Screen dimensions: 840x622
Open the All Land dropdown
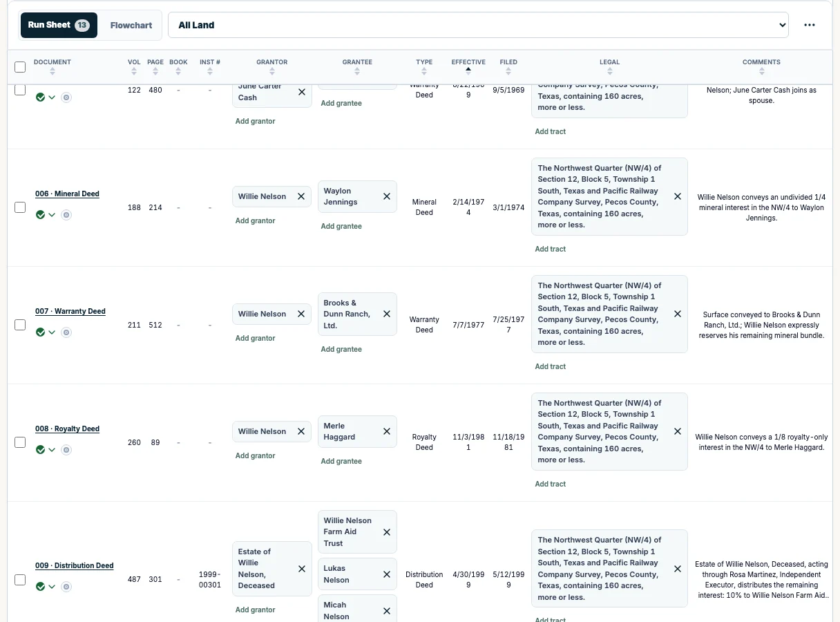pos(478,25)
